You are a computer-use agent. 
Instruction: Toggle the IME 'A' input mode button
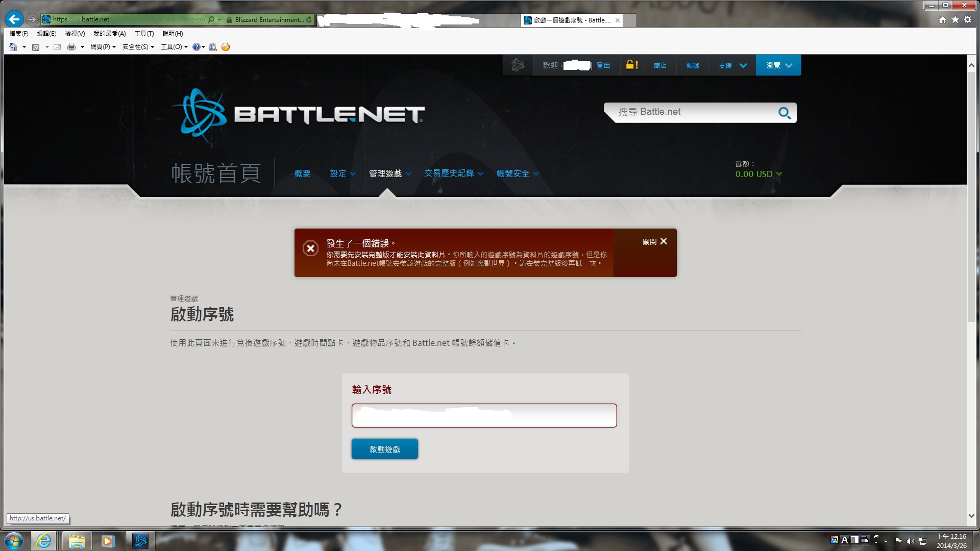pos(844,540)
